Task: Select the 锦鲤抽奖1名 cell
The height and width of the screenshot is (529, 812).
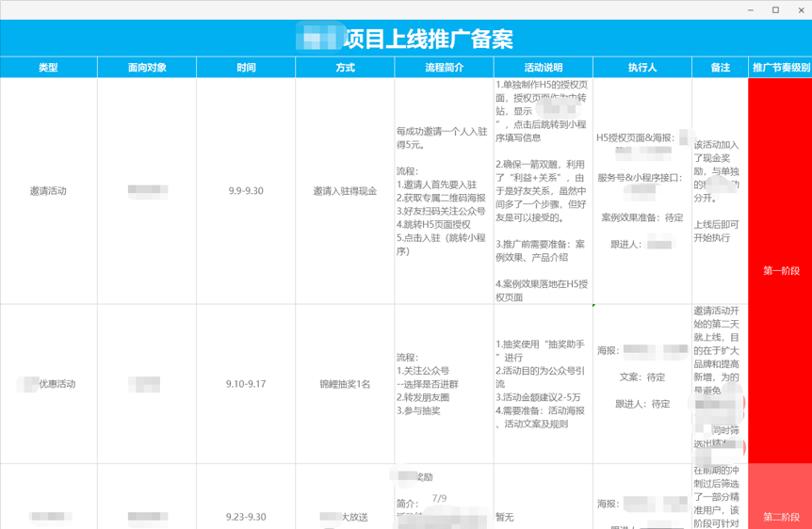Action: 345,384
